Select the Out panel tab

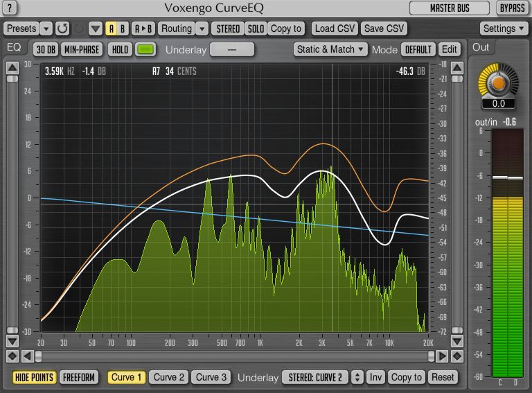(481, 47)
